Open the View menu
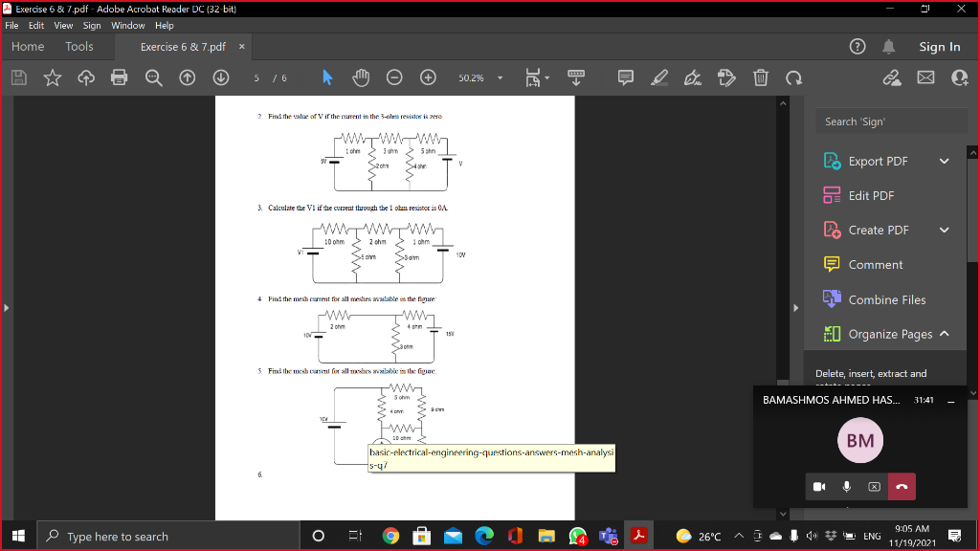Image resolution: width=980 pixels, height=551 pixels. [63, 25]
